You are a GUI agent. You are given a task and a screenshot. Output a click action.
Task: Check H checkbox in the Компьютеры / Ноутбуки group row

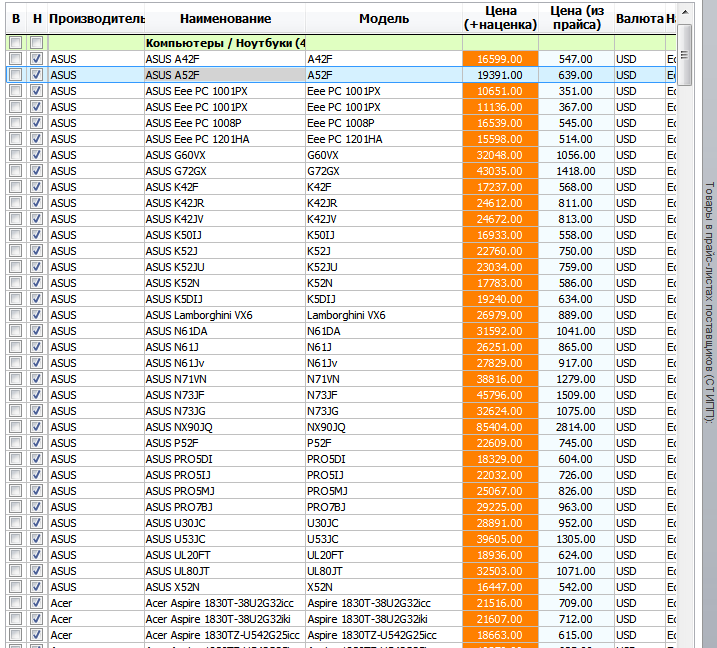point(37,43)
